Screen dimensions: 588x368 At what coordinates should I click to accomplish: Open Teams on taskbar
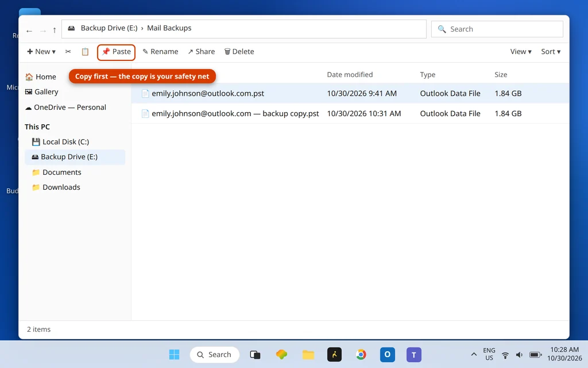pyautogui.click(x=414, y=354)
